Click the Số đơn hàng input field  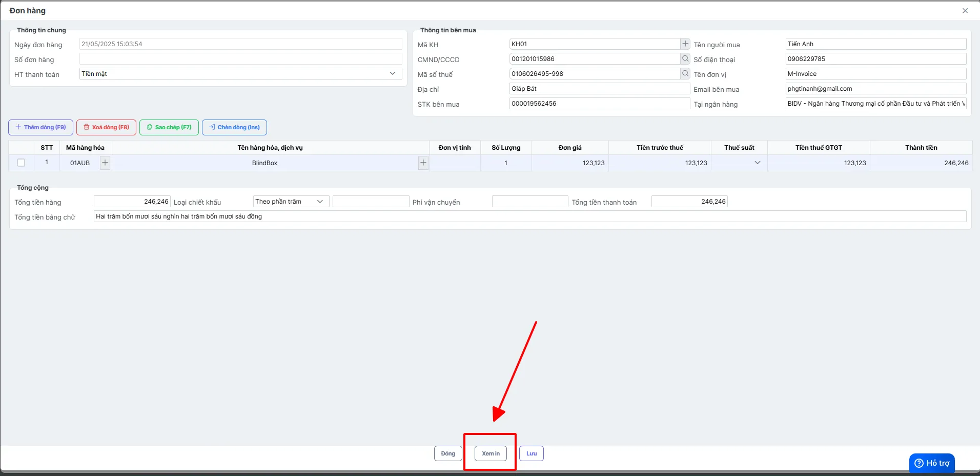tap(241, 59)
